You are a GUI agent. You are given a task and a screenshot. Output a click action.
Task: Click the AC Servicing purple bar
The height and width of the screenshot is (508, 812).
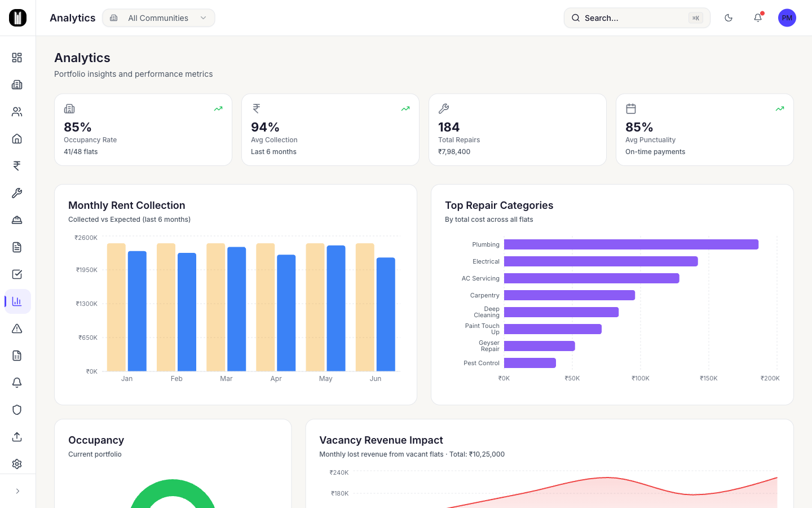[x=592, y=278]
